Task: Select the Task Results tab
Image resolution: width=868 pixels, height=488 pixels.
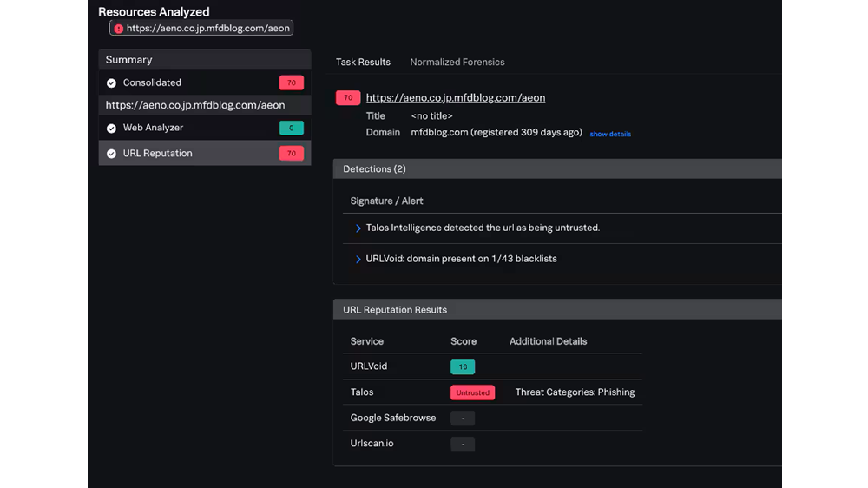Action: [363, 62]
